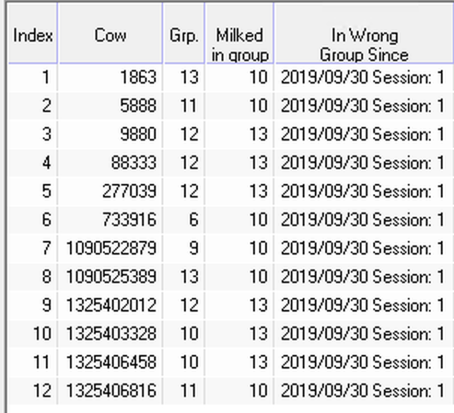Click group 9 cell in row 7
Viewport: 454px width, 413px height.
tap(184, 248)
